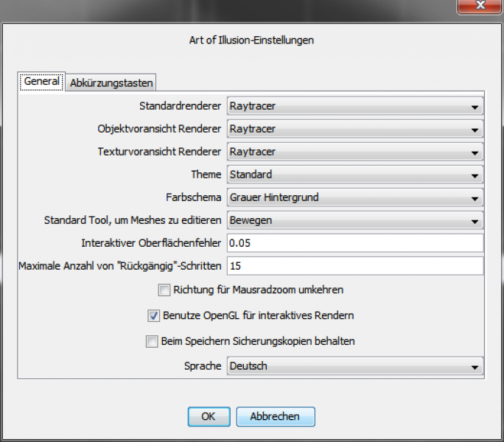
Task: Enable Beim Speichern Sicherungskopien behalten checkbox
Action: [x=152, y=341]
